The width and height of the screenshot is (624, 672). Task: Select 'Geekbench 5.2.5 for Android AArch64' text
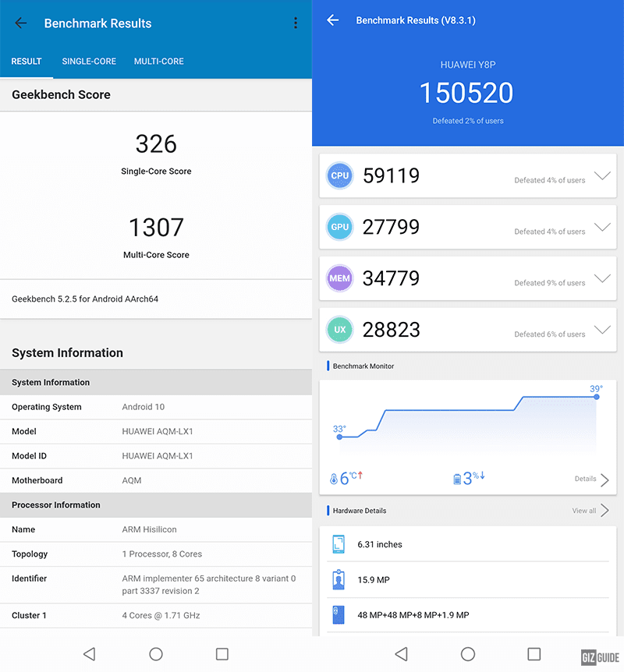pyautogui.click(x=85, y=299)
